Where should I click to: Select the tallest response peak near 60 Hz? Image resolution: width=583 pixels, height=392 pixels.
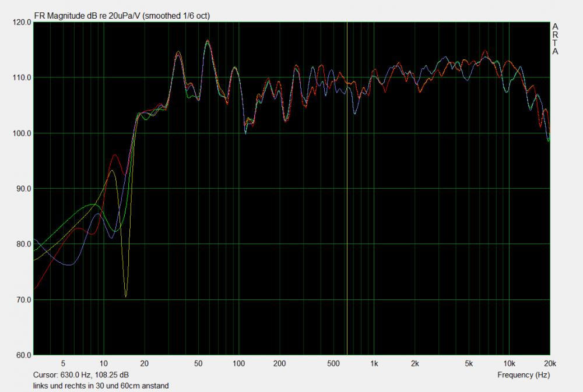pos(207,41)
